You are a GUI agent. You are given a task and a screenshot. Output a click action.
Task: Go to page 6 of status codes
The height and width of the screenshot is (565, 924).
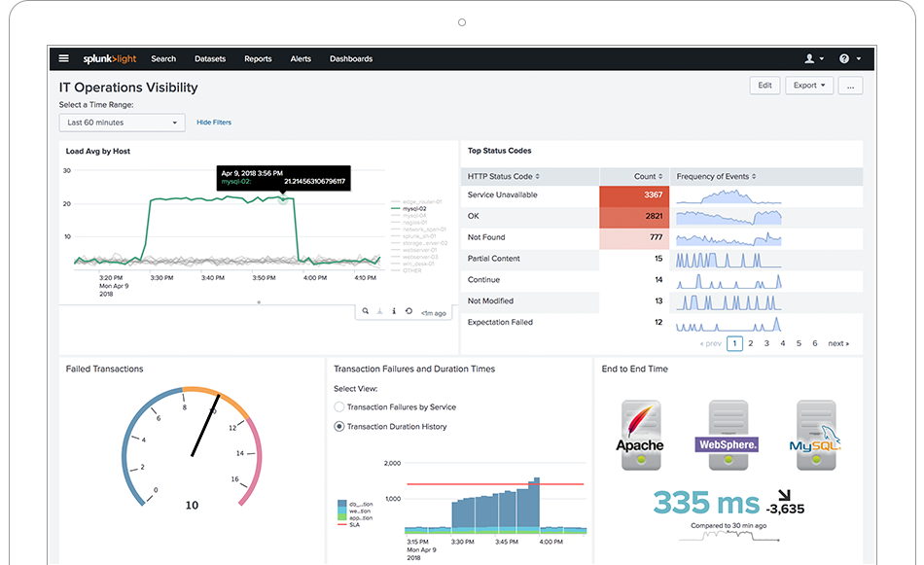pos(815,343)
